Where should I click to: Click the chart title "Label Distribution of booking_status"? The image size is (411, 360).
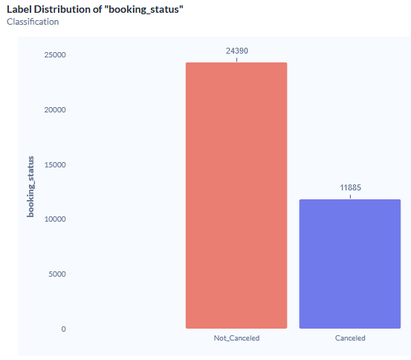(95, 9)
